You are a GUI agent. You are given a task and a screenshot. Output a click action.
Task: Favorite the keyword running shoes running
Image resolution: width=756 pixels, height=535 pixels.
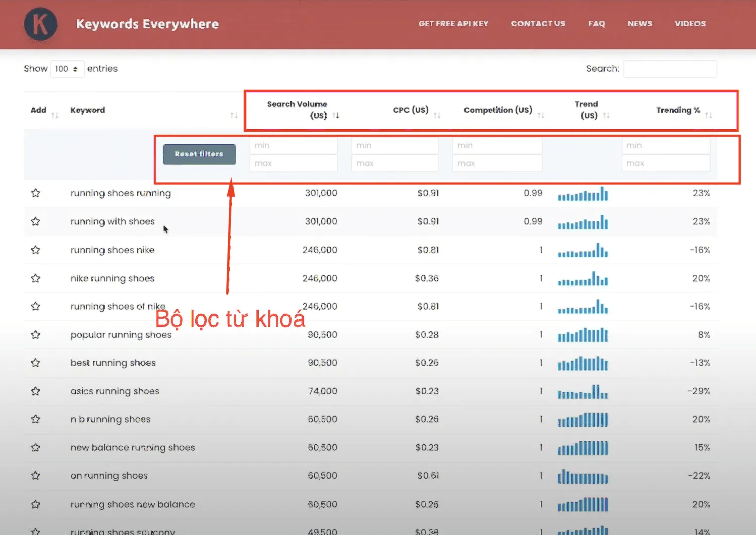(35, 193)
